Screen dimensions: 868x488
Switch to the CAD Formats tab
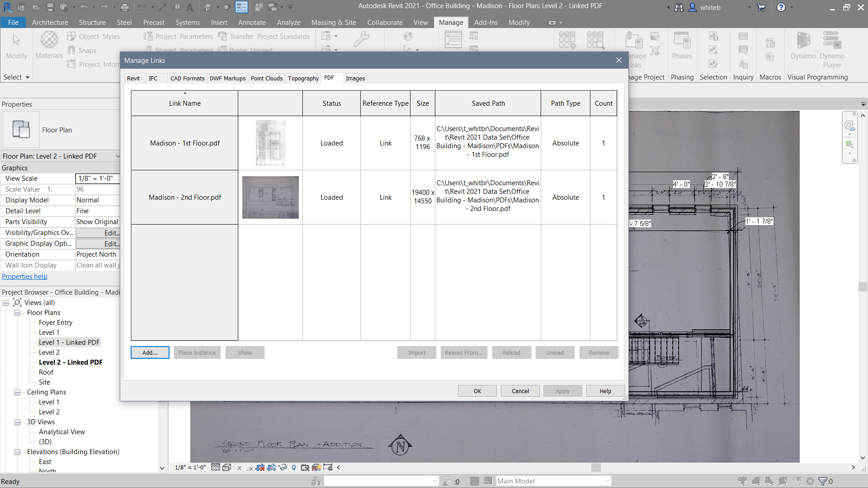click(187, 78)
